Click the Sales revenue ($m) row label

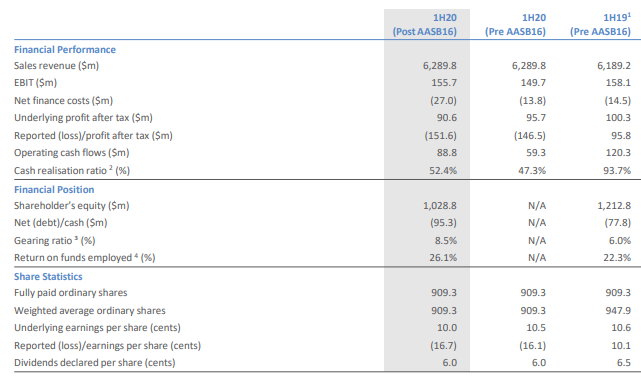56,66
